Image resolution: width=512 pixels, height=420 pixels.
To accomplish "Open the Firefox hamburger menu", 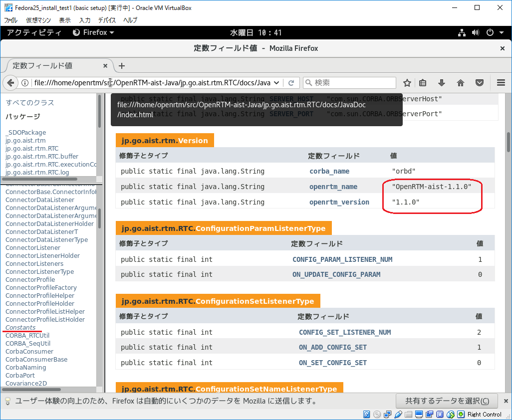I will tap(501, 83).
